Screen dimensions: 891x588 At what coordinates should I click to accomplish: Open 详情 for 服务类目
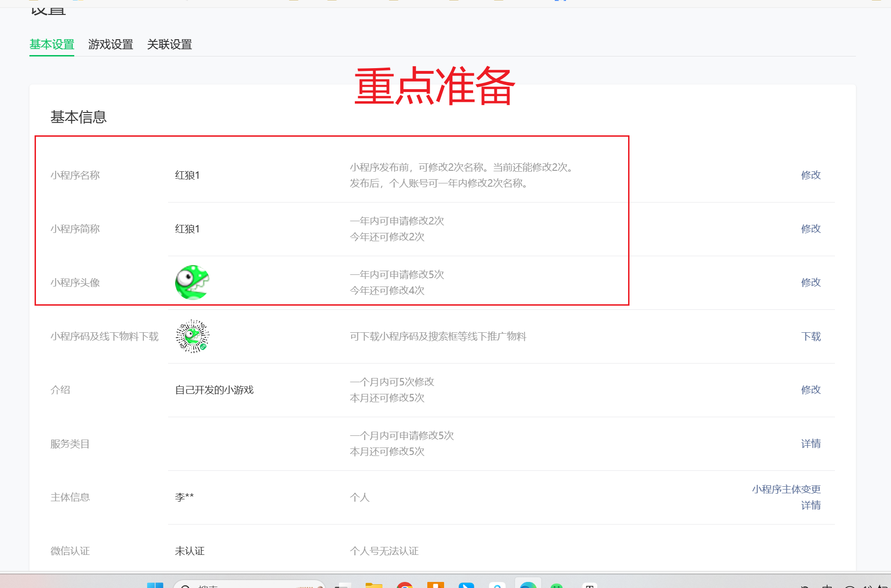coord(811,444)
